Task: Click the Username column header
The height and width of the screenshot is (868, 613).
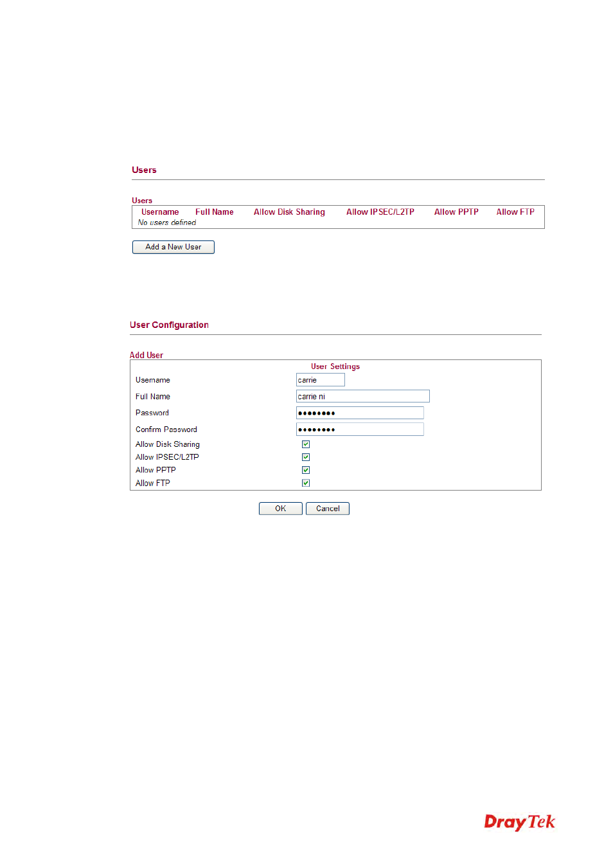Action: 160,212
